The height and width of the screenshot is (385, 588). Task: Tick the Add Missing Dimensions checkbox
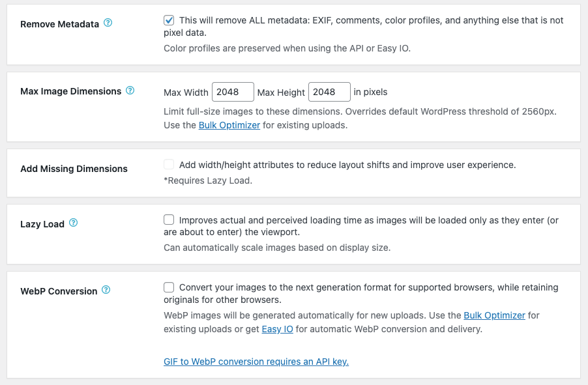pyautogui.click(x=169, y=165)
